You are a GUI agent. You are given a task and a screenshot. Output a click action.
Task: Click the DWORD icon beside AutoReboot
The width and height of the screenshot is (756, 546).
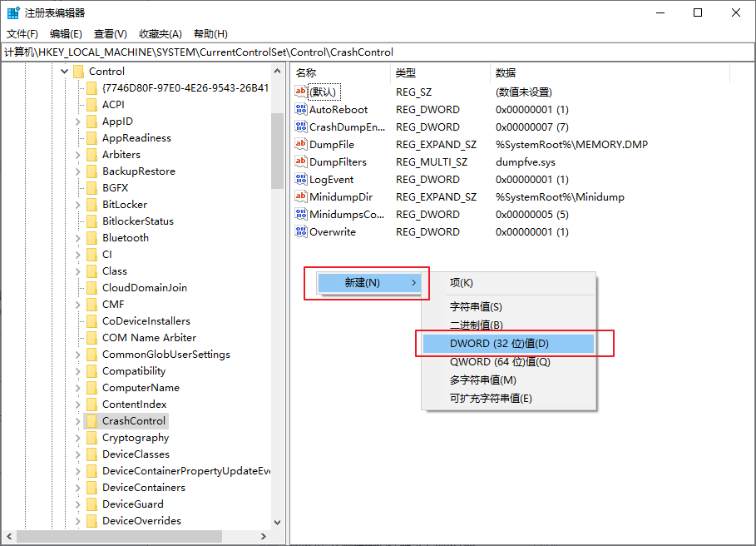301,110
